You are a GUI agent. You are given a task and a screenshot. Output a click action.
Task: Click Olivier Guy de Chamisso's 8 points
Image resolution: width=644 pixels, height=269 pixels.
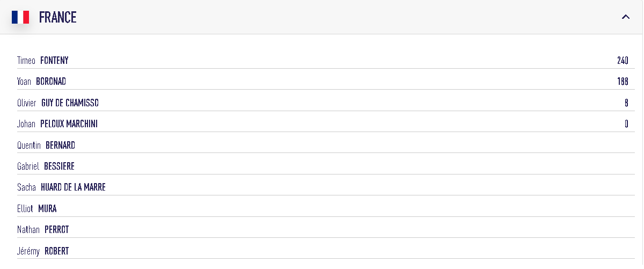(626, 103)
